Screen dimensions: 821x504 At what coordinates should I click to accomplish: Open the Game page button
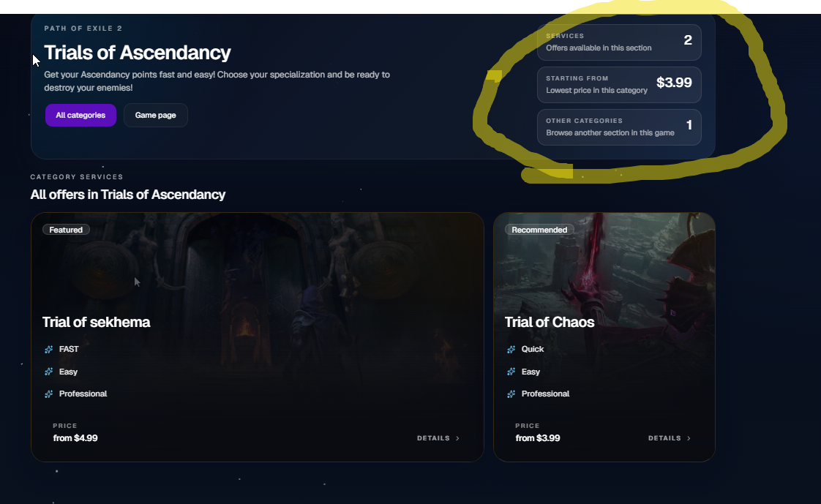(156, 115)
